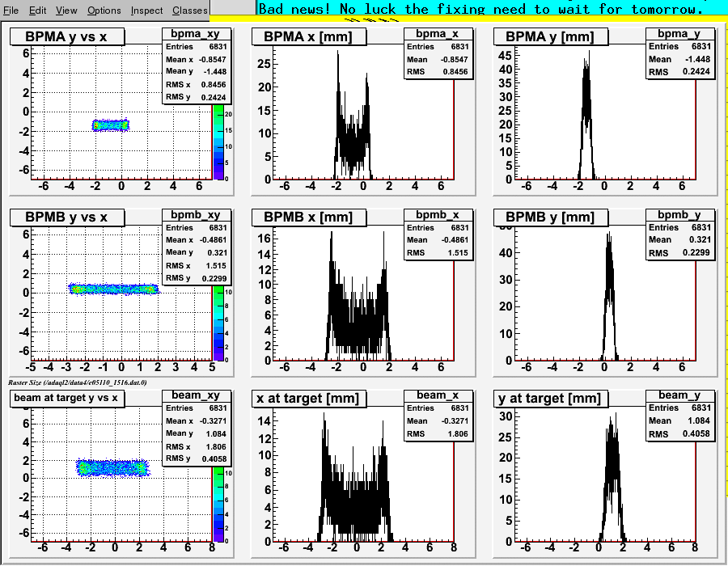Click 'Mean 1.084' in beam_y stats

679,420
